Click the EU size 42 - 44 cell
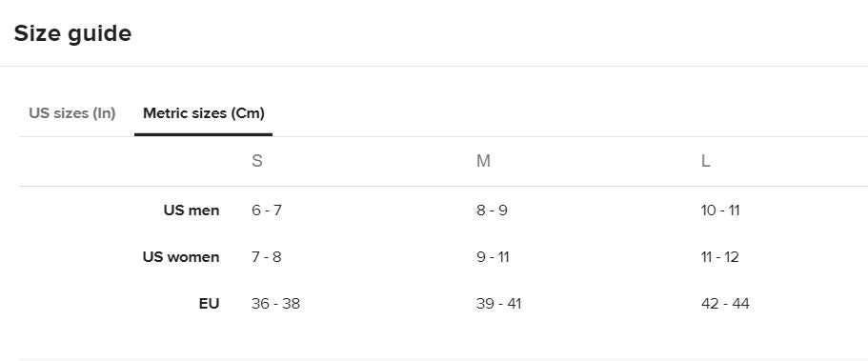The width and height of the screenshot is (868, 361). tap(725, 304)
